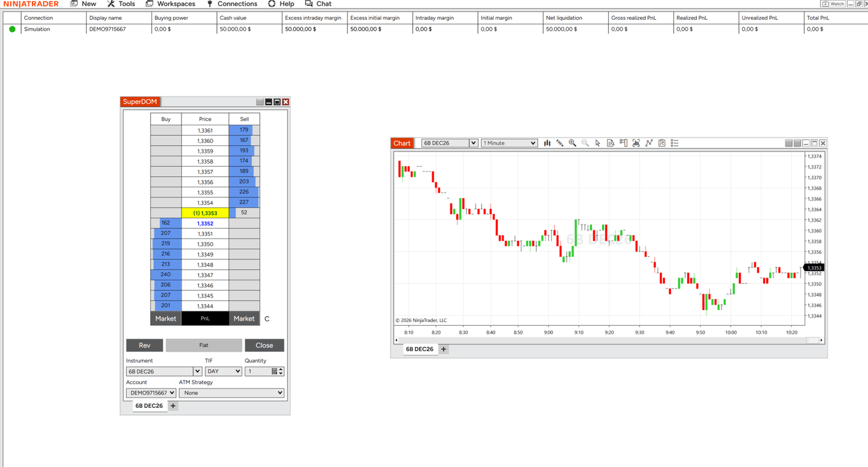Add a new SuperDOM tab with plus
The height and width of the screenshot is (467, 868).
173,406
